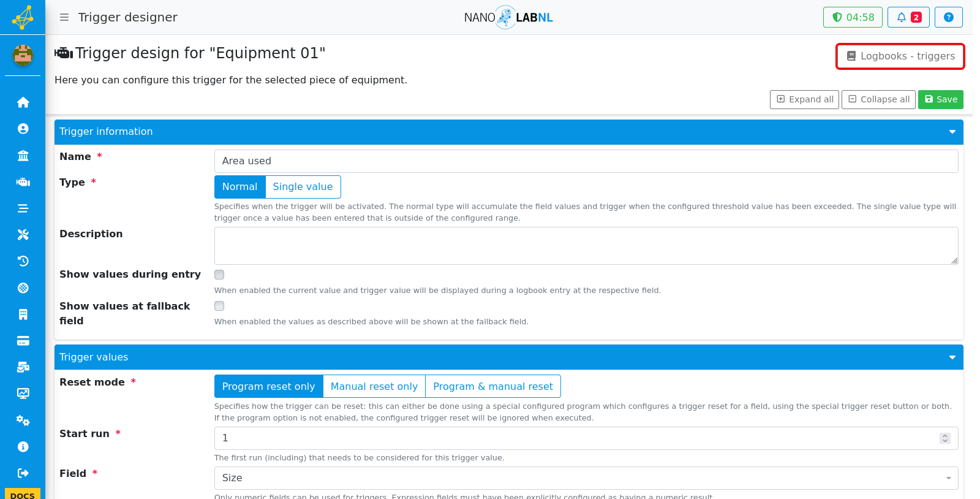Open the list lines icon in sidebar
Image resolution: width=980 pixels, height=499 pixels.
pos(23,208)
